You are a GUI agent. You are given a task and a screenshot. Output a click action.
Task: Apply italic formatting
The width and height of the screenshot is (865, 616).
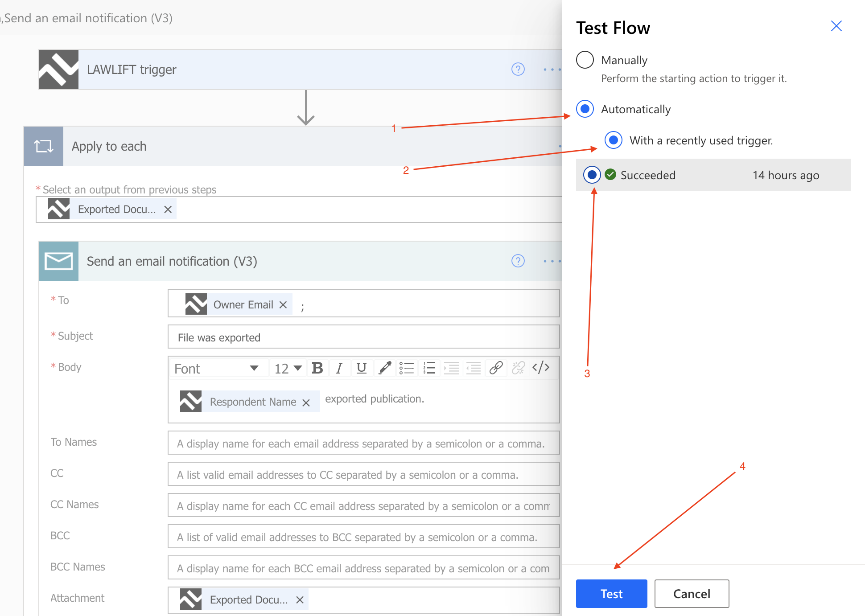coord(339,368)
